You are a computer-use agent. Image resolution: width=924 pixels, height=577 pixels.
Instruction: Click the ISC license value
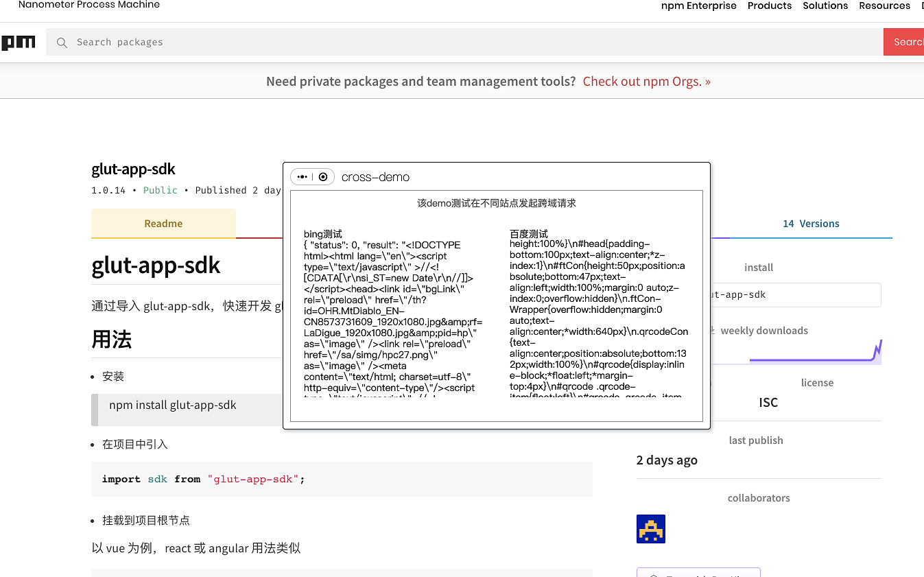tap(768, 403)
